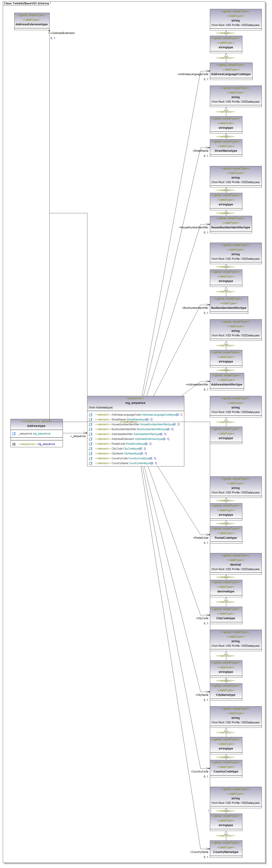Select the icon next to HouseNumberIdentifier element
The height and width of the screenshot is (868, 272).
(x=90, y=425)
